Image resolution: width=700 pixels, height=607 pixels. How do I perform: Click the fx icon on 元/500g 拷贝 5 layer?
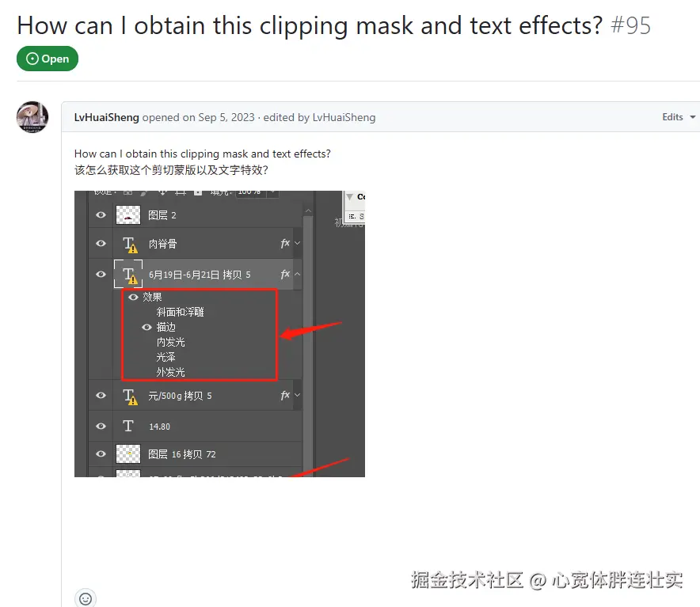pyautogui.click(x=285, y=395)
